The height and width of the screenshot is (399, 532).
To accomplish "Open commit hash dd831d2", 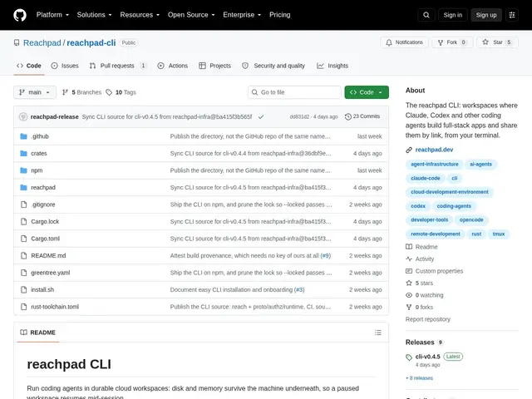I will (x=299, y=116).
